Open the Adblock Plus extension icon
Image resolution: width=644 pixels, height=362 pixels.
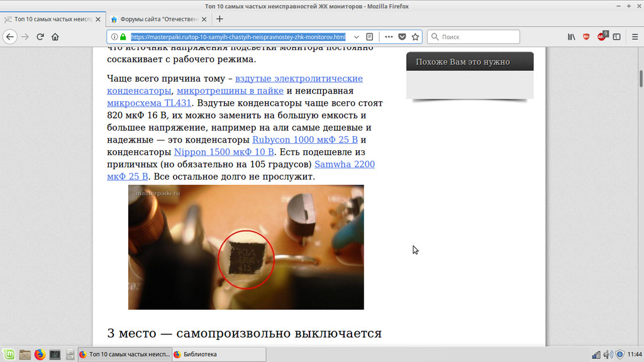(x=602, y=36)
